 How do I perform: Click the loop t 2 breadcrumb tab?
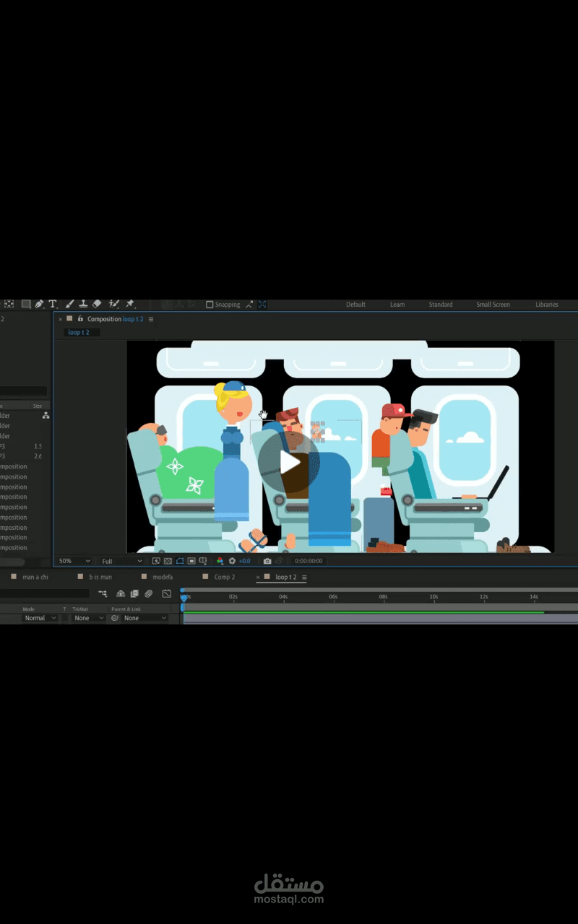[x=79, y=332]
